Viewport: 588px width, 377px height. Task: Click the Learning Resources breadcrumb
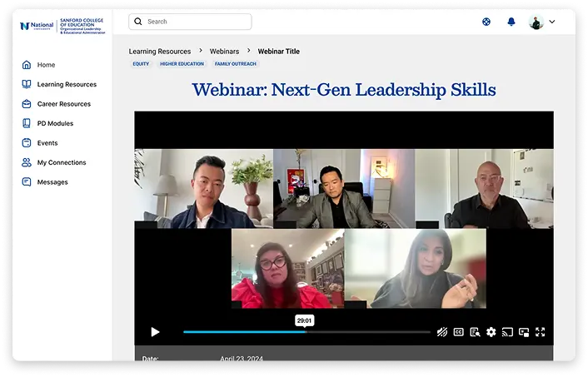tap(159, 52)
